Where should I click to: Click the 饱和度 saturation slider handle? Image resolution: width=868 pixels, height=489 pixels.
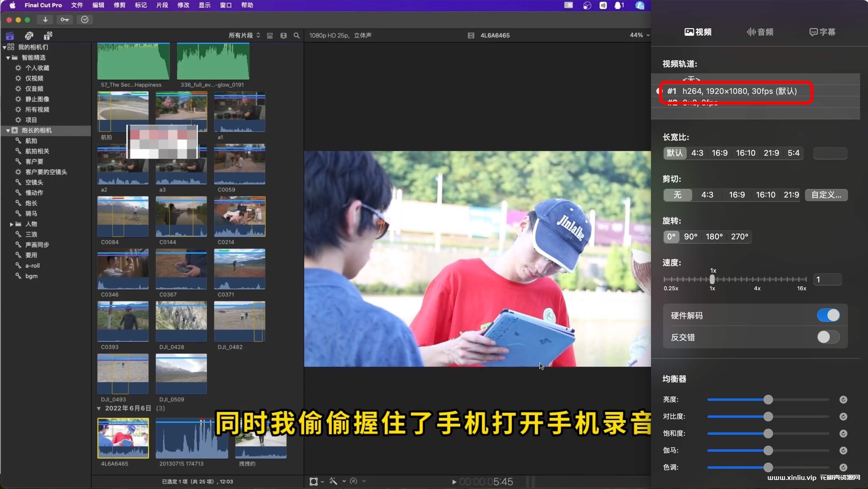coord(768,434)
